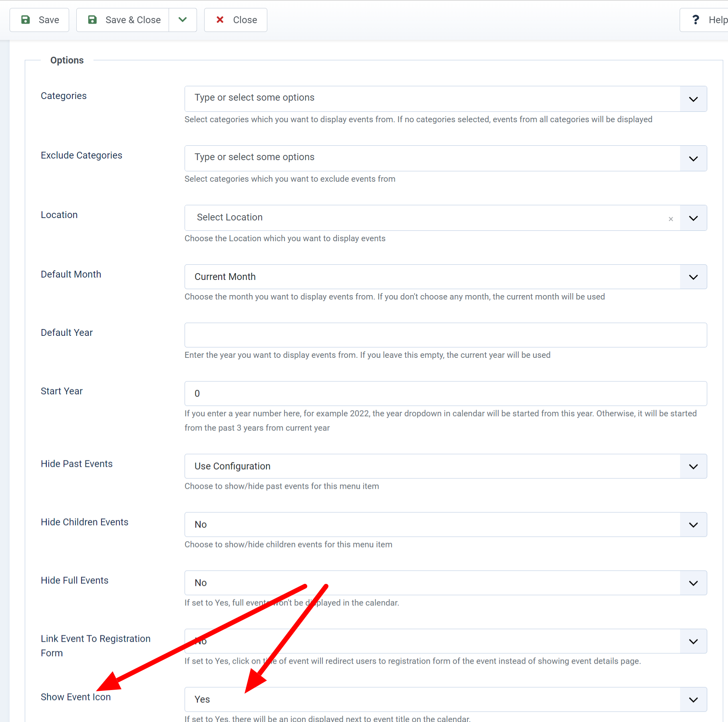The image size is (728, 722).
Task: Click the red X Close button
Action: (x=236, y=20)
